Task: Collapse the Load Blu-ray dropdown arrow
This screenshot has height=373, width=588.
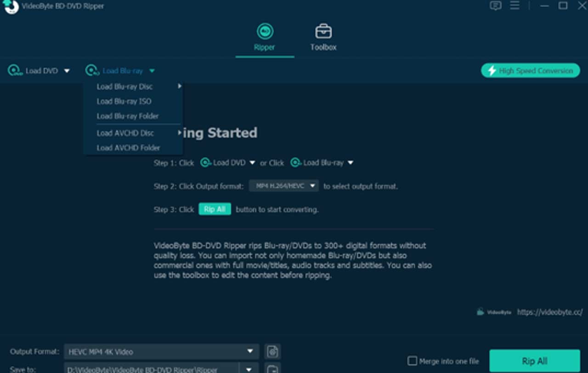Action: coord(152,71)
